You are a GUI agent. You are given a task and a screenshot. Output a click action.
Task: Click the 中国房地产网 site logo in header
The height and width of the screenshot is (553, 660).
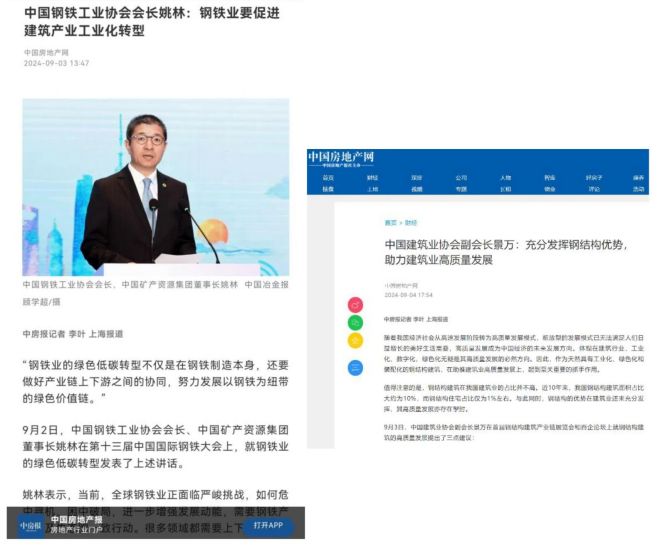pos(340,158)
